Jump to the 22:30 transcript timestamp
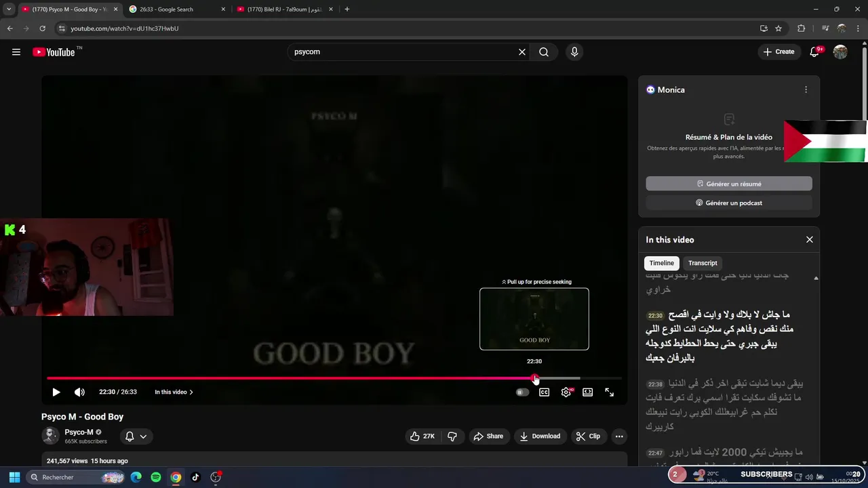 (655, 316)
